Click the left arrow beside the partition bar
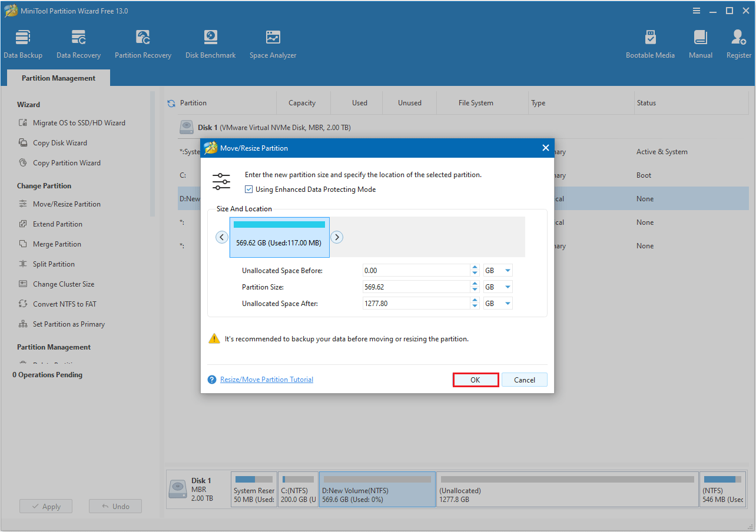The height and width of the screenshot is (532, 756). tap(222, 237)
